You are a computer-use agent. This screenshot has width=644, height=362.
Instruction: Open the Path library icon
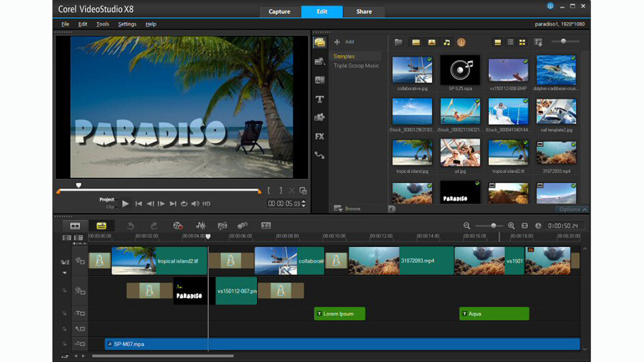[x=320, y=155]
